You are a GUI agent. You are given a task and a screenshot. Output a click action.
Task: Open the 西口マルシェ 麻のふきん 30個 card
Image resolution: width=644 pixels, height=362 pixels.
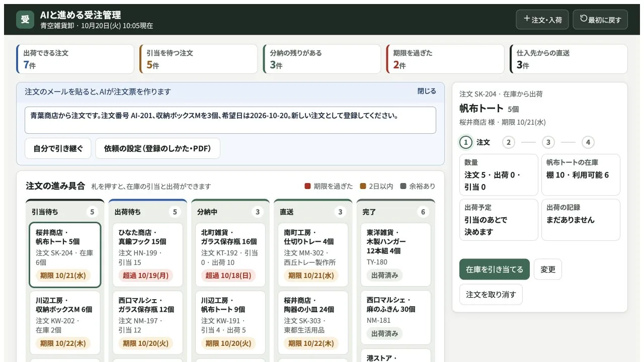(x=395, y=317)
